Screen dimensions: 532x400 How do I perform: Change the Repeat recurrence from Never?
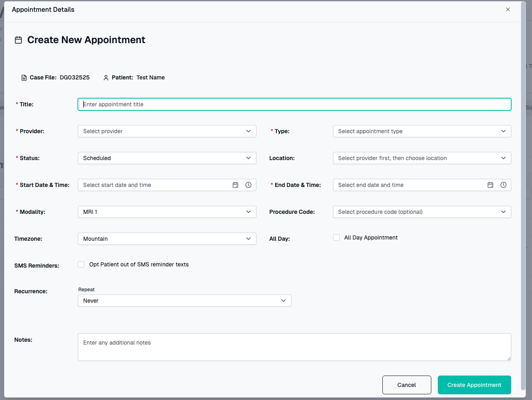click(184, 300)
